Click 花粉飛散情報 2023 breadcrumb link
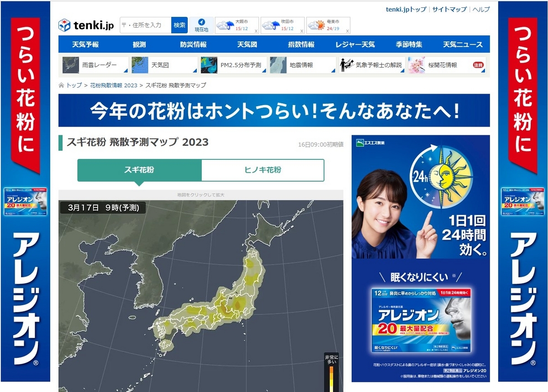Screen dimensions: 548x392 click(x=114, y=85)
